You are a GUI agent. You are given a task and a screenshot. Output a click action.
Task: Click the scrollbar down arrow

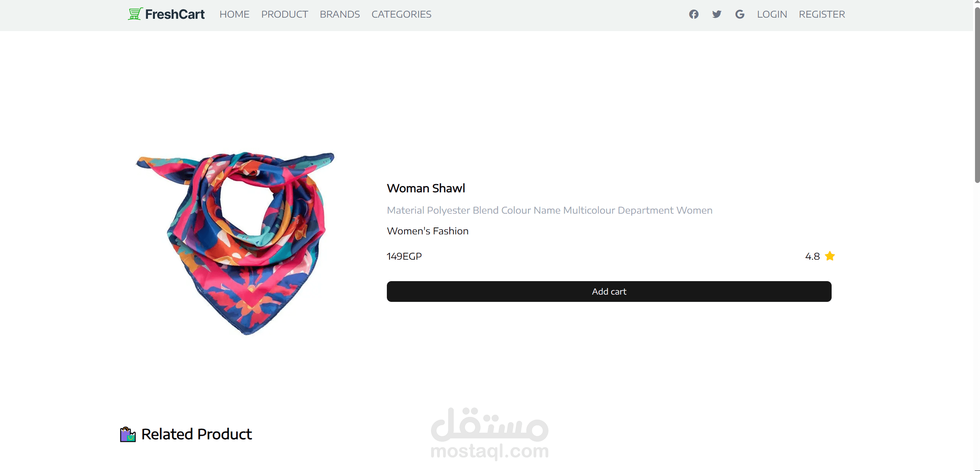point(977,469)
